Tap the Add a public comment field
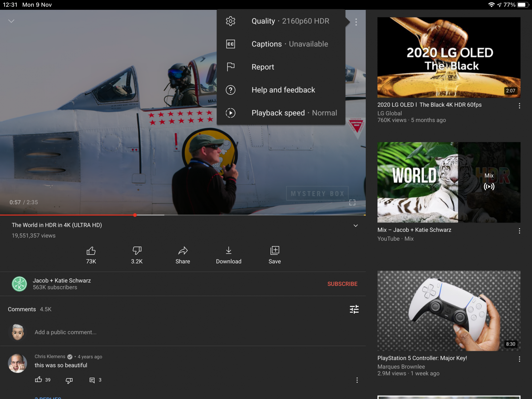This screenshot has width=532, height=399. tap(65, 332)
